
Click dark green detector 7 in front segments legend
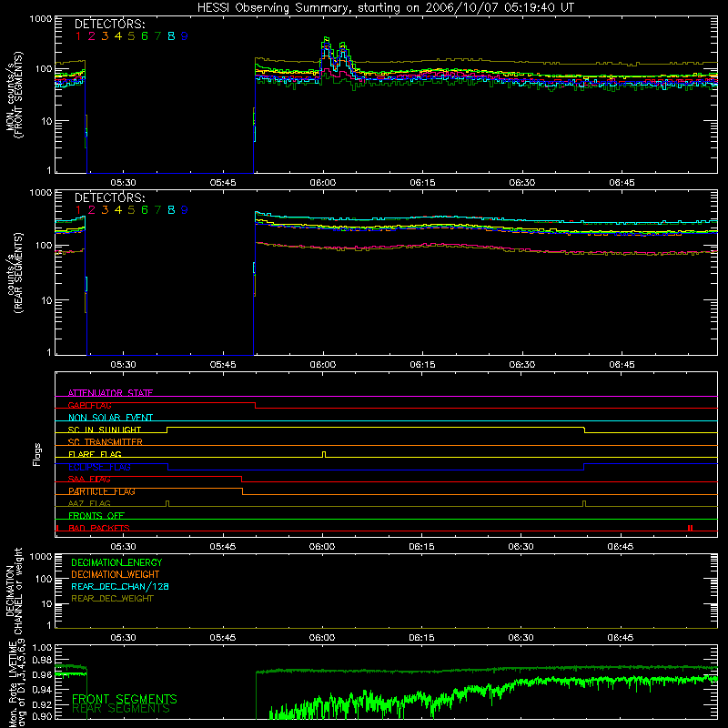coord(157,36)
